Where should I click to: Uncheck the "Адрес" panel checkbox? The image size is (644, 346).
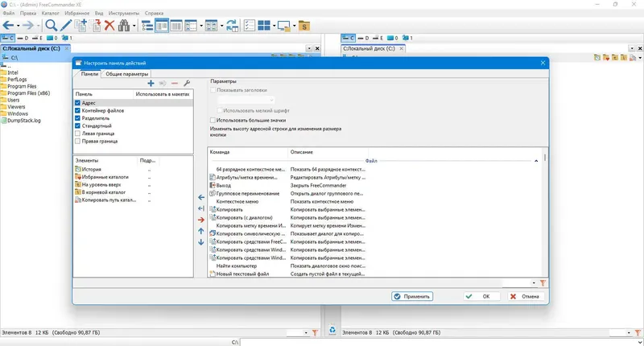point(77,103)
